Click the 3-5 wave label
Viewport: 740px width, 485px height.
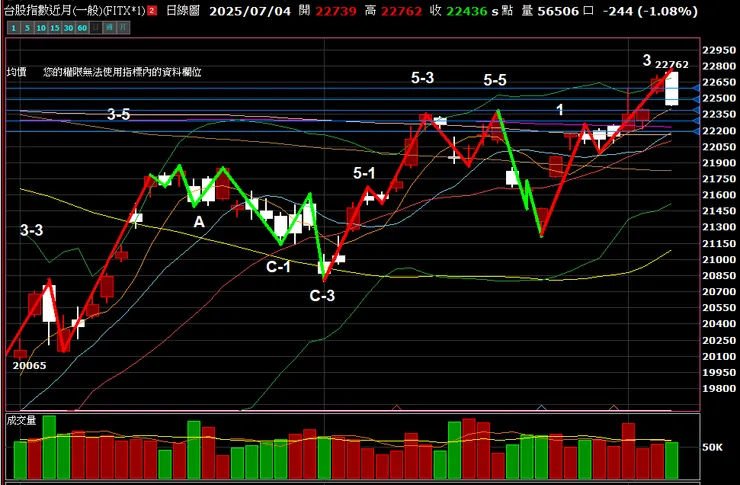point(118,114)
